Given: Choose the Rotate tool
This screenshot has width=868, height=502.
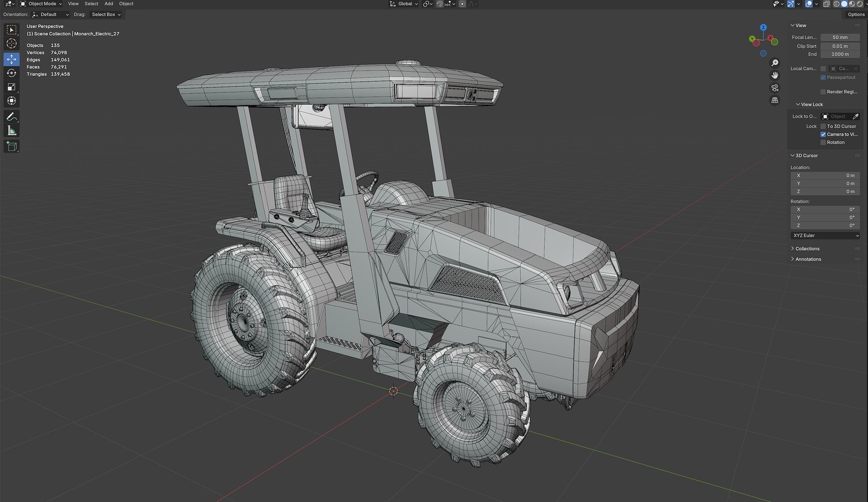Looking at the screenshot, I should (x=12, y=73).
